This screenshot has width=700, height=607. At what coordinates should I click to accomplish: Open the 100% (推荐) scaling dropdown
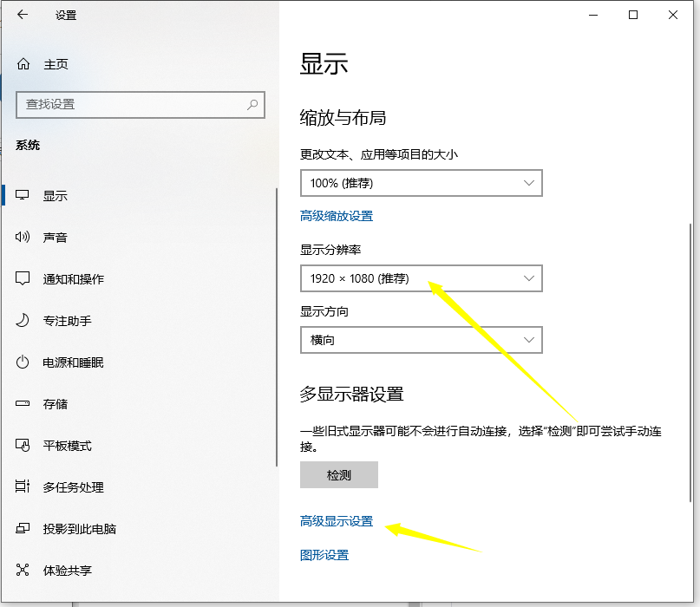tap(421, 183)
